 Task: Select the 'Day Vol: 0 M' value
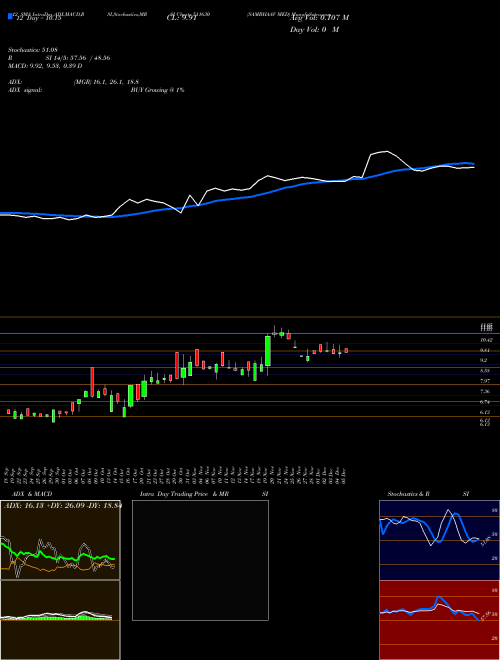click(x=314, y=29)
